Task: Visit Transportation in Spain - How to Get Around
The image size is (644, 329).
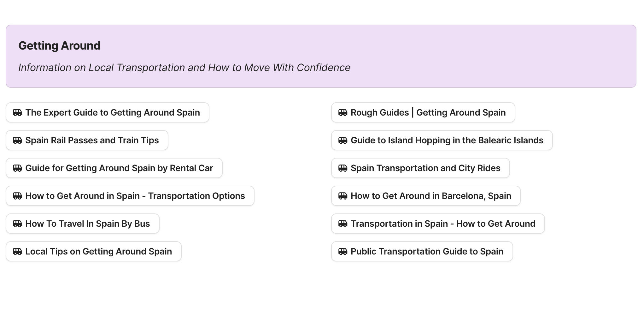Action: (443, 224)
